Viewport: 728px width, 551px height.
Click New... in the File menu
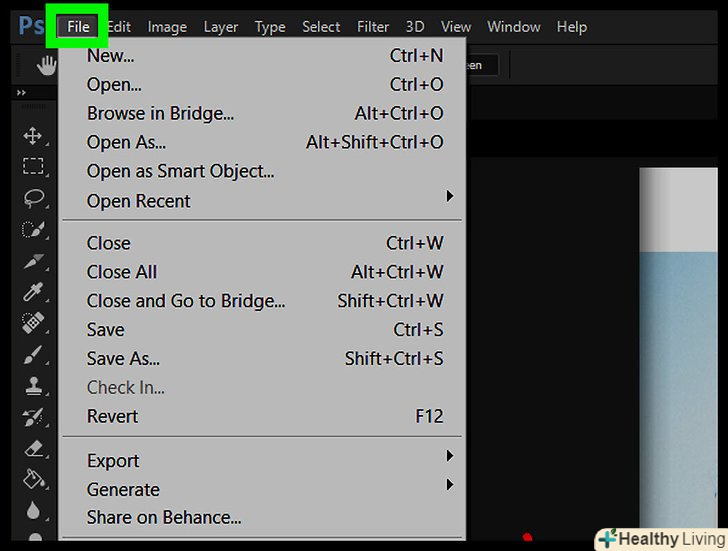click(110, 56)
